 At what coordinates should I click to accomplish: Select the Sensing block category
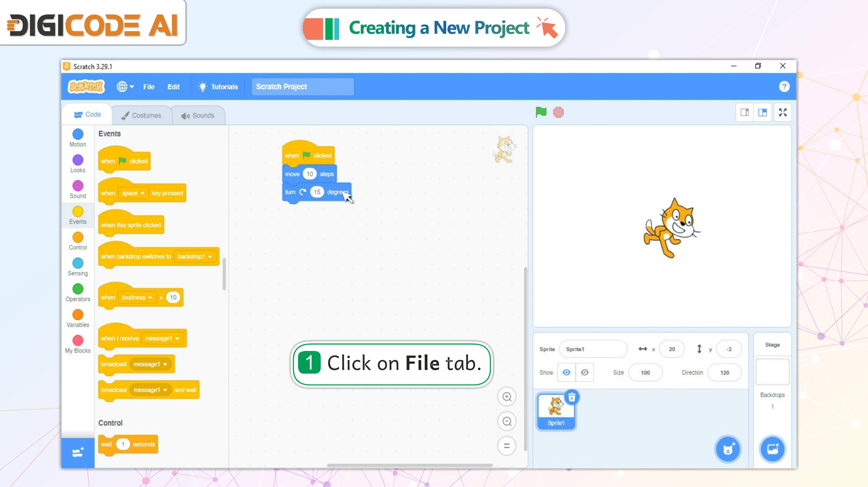pyautogui.click(x=78, y=267)
